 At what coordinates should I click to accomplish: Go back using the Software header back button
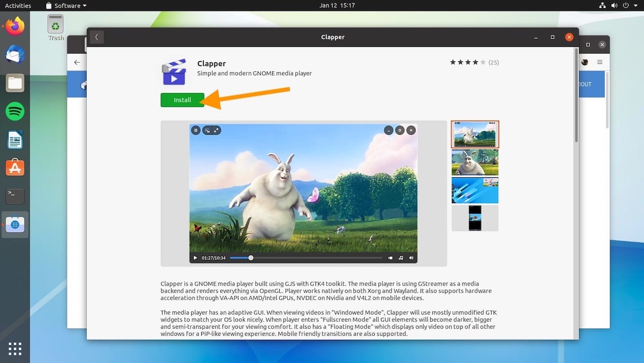pyautogui.click(x=97, y=37)
